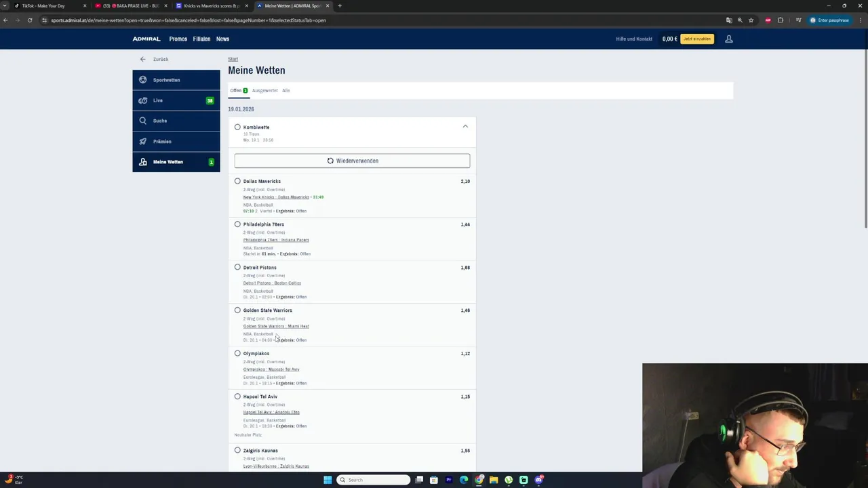The width and height of the screenshot is (868, 488).
Task: Click the Wiederverwenden button
Action: point(352,161)
